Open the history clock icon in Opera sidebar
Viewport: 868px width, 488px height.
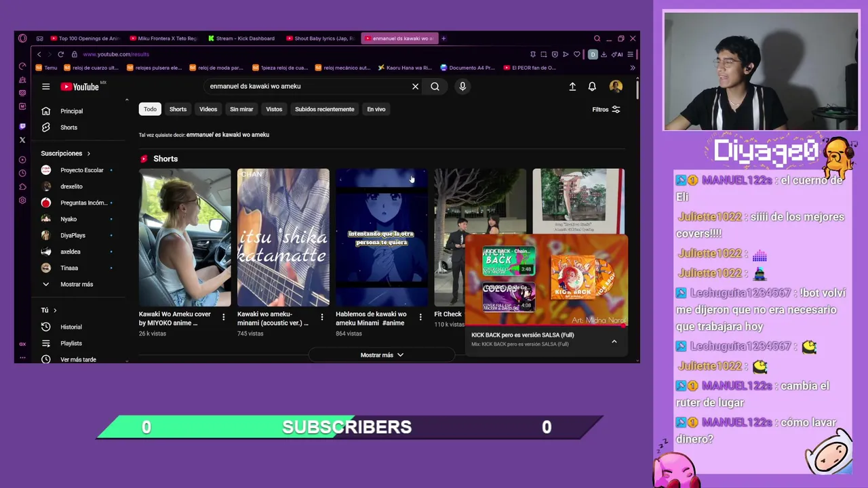tap(22, 173)
